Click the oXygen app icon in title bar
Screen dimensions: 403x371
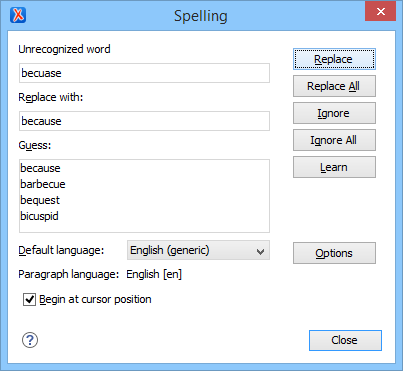18,15
